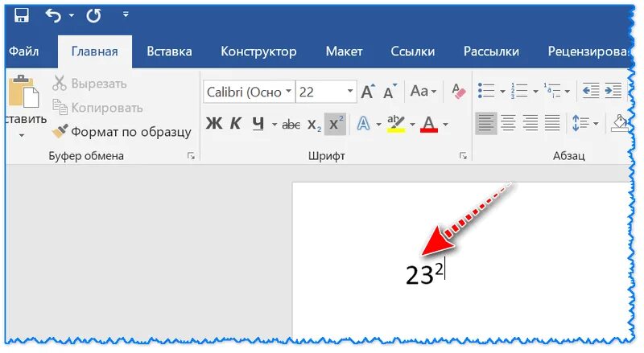This screenshot has width=644, height=353.
Task: Expand the font name dropdown arrow
Action: (x=289, y=91)
